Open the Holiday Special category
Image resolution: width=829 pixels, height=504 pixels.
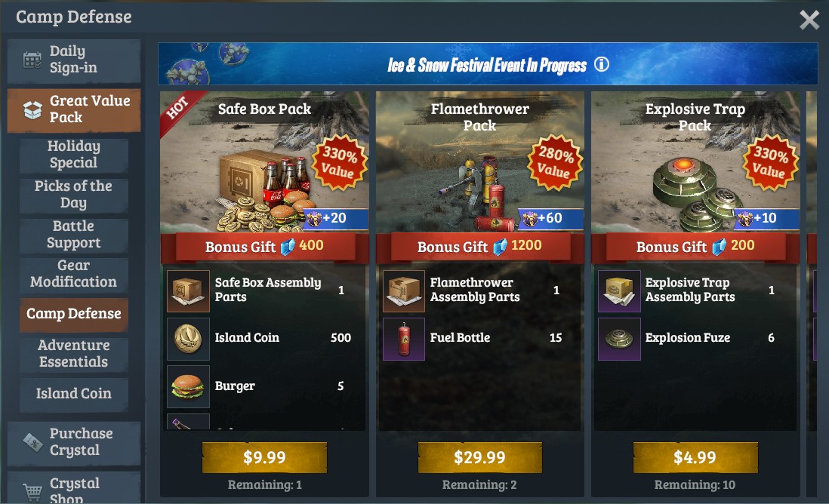pyautogui.click(x=74, y=154)
